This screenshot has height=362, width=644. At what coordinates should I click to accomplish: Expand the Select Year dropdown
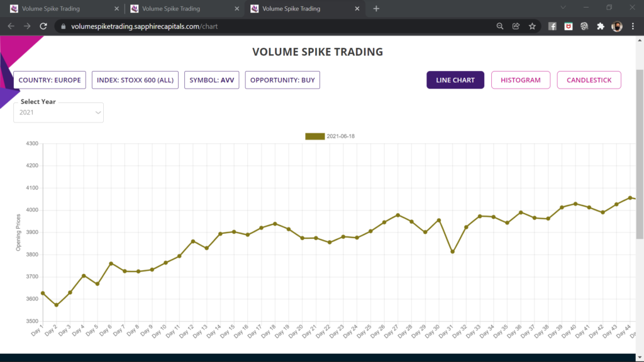[58, 112]
